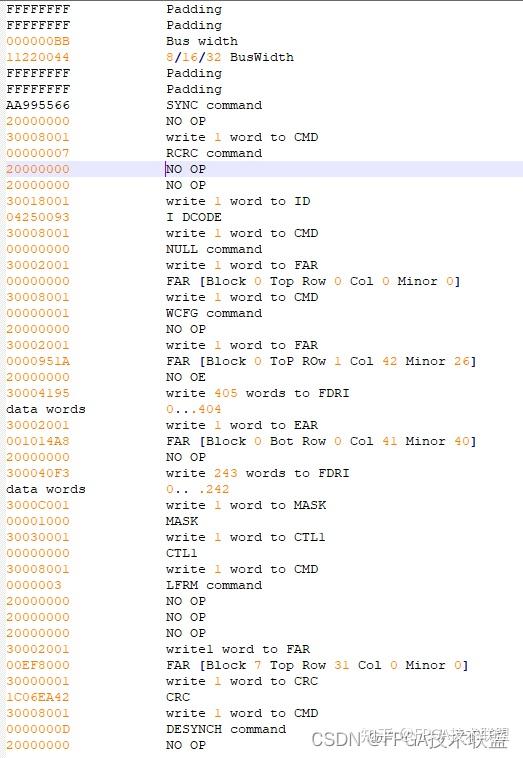
Task: Click the 'writel word to FAR' line
Action: [x=238, y=649]
